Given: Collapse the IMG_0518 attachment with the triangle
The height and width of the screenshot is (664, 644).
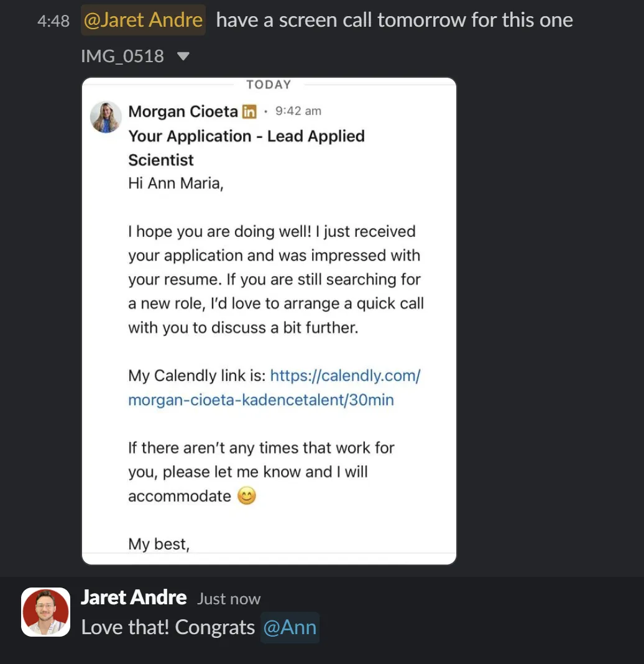Looking at the screenshot, I should [x=183, y=57].
